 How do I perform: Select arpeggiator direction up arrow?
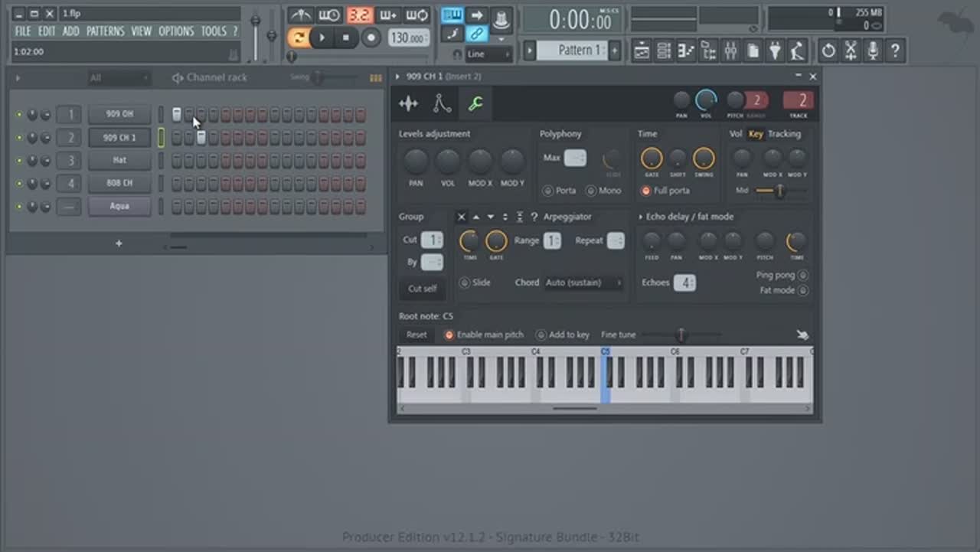476,217
